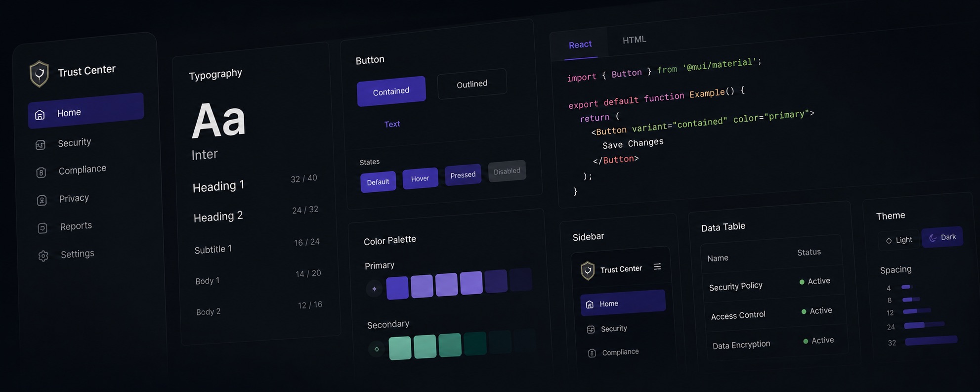Click the large Aa type specimen
980x392 pixels.
218,120
